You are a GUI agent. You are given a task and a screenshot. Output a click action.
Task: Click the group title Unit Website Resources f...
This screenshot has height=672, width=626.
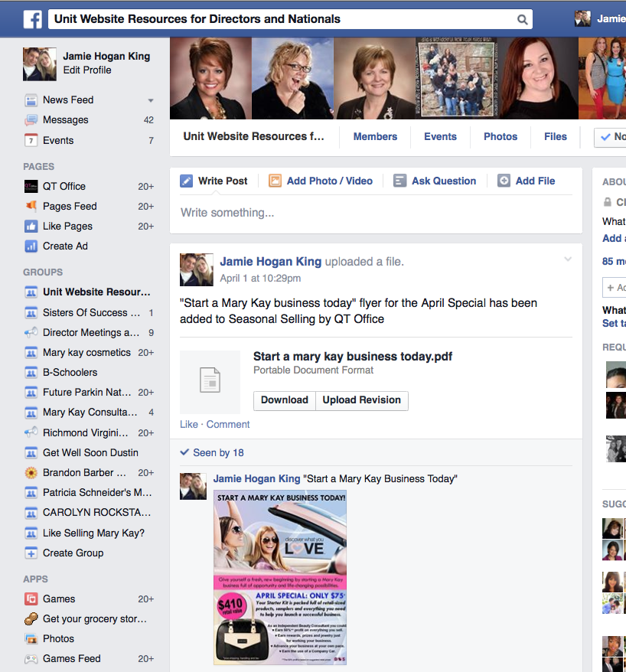[x=253, y=136]
